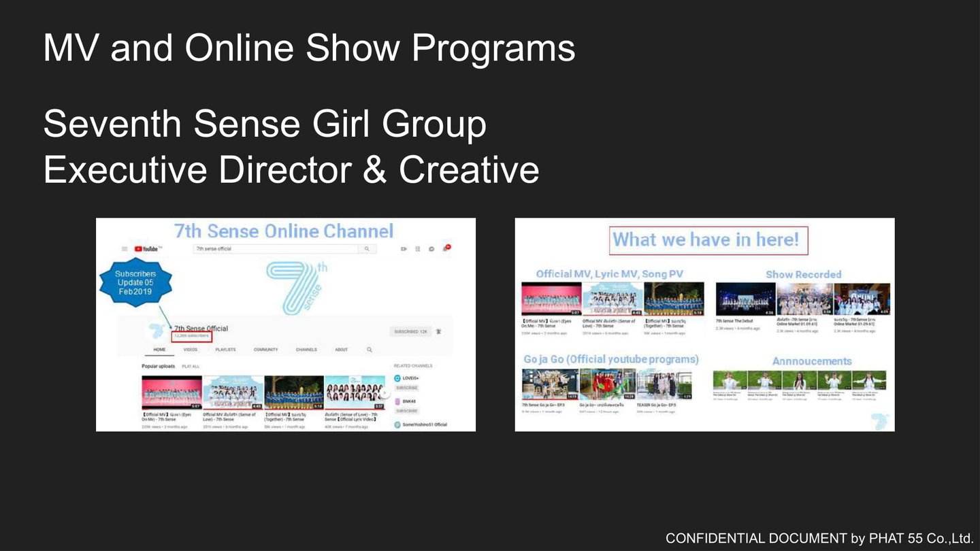This screenshot has width=980, height=551.
Task: Switch to the VIDEOS tab
Action: coord(191,350)
